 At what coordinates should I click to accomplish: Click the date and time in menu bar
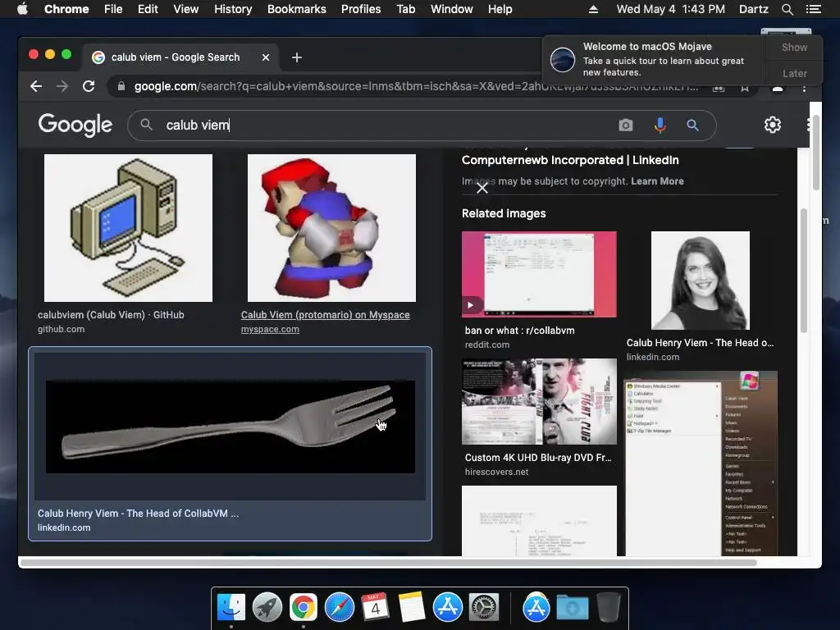(671, 9)
